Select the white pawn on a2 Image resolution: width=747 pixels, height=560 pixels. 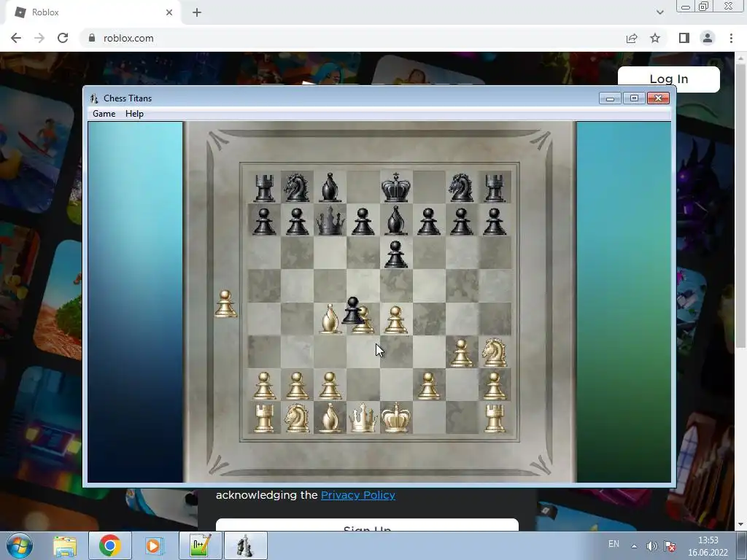264,386
